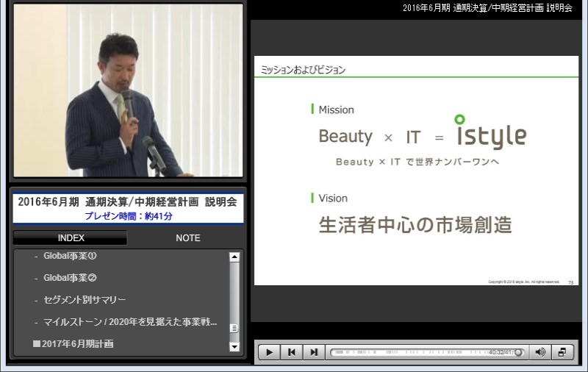Select the マイルストーン / 2020年 index entry
This screenshot has width=588, height=372.
point(130,322)
